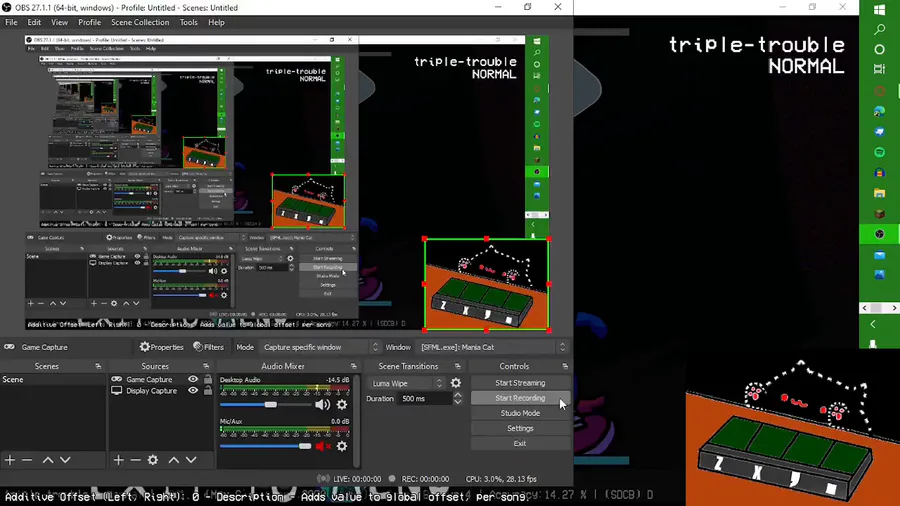Click REC: 00:00:00 status text
This screenshot has height=506, width=900.
click(425, 479)
